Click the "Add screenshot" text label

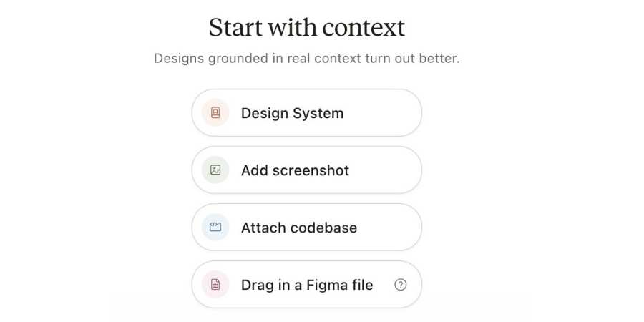click(x=295, y=170)
